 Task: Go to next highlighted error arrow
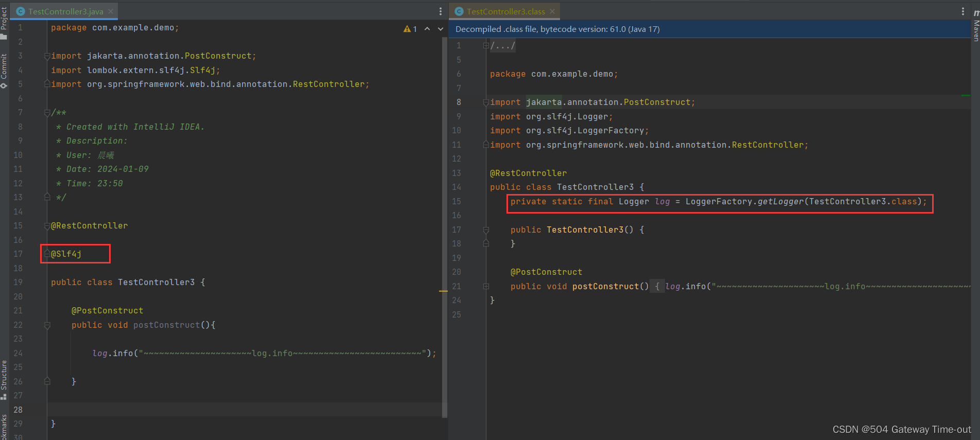pyautogui.click(x=441, y=29)
